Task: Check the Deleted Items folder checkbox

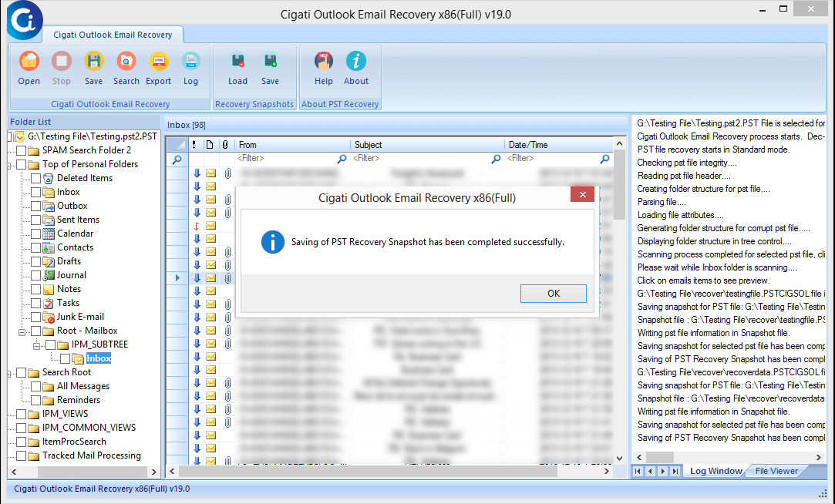Action: pos(35,178)
